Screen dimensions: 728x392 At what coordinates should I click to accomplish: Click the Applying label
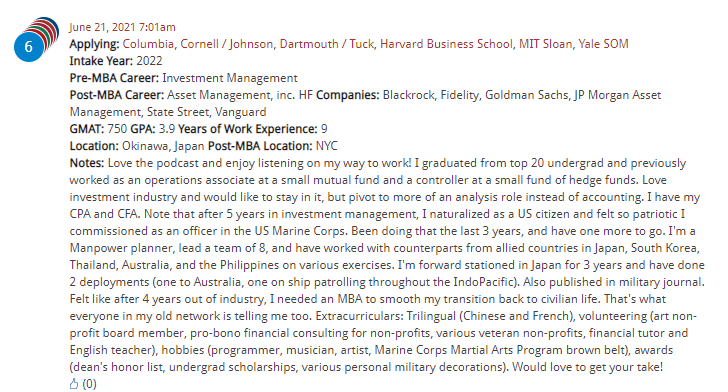point(94,44)
